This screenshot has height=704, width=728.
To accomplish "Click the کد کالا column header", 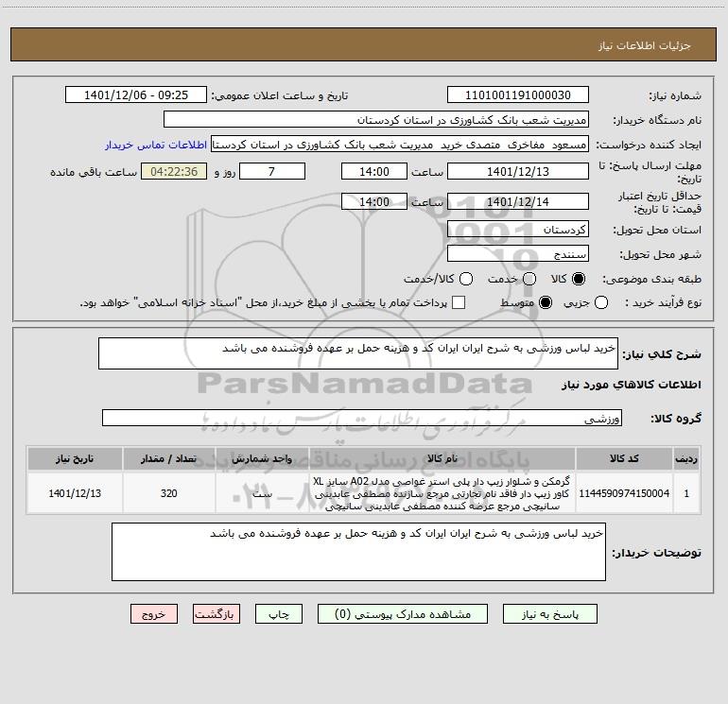I will (x=624, y=458).
